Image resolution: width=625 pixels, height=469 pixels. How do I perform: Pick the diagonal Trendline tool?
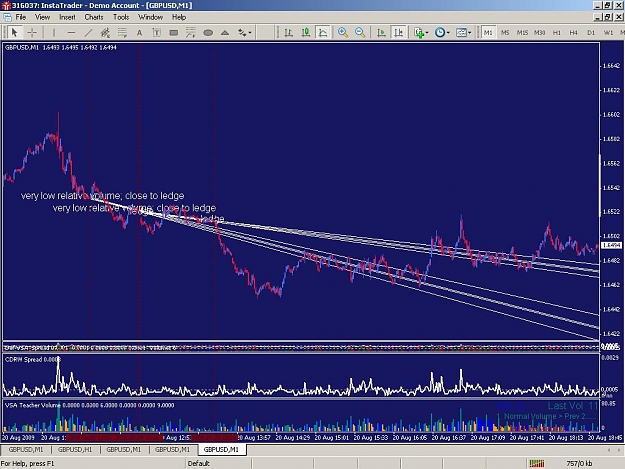point(88,32)
